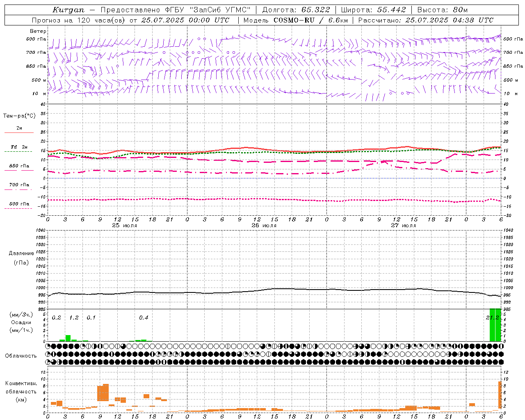Viewport: 525px width, 420px height.
Task: Click the 0.4 precipitation total value
Action: coord(144,317)
